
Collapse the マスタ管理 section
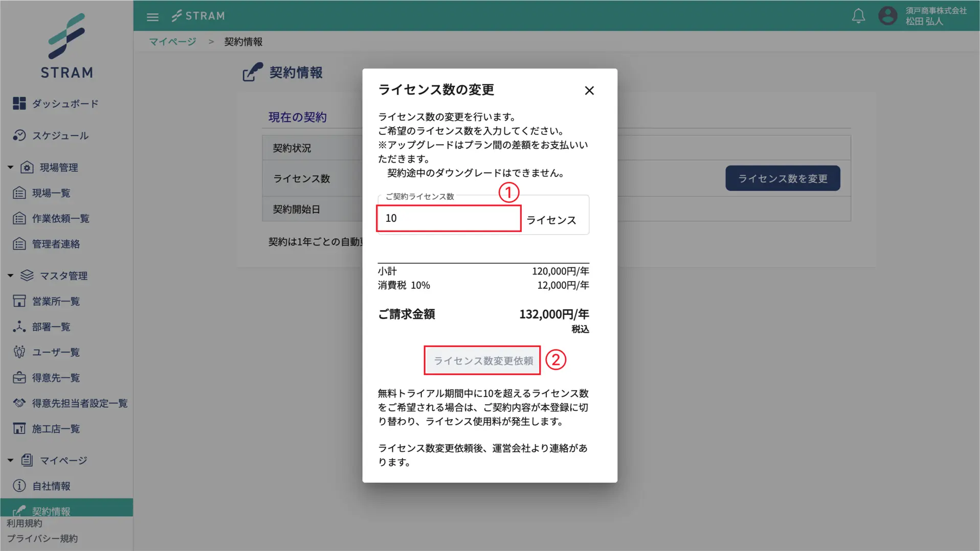click(9, 275)
